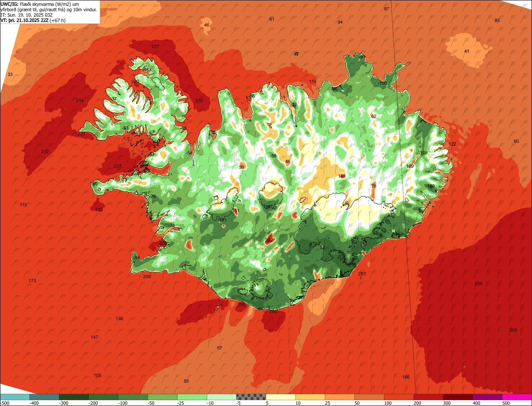Viewport: 532px width, 406px height.
Task: Pick the checkered legend swatch between -5 and 5
Action: (x=251, y=397)
